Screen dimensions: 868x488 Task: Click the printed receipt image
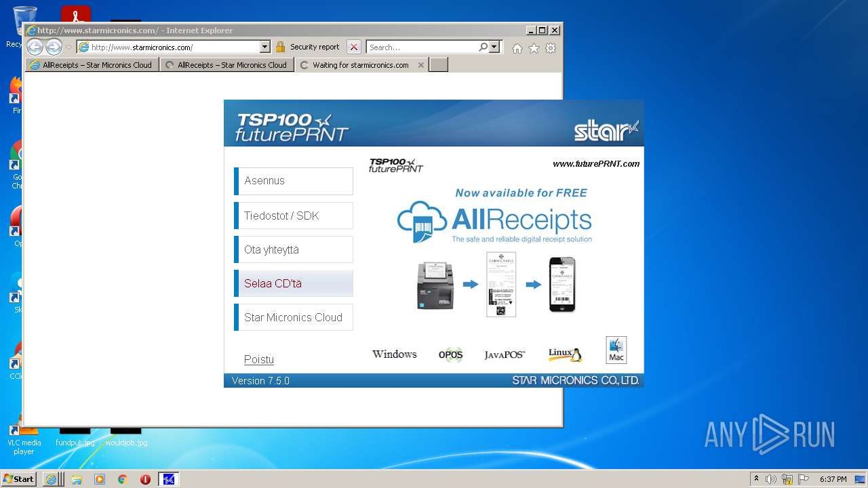[x=501, y=284]
